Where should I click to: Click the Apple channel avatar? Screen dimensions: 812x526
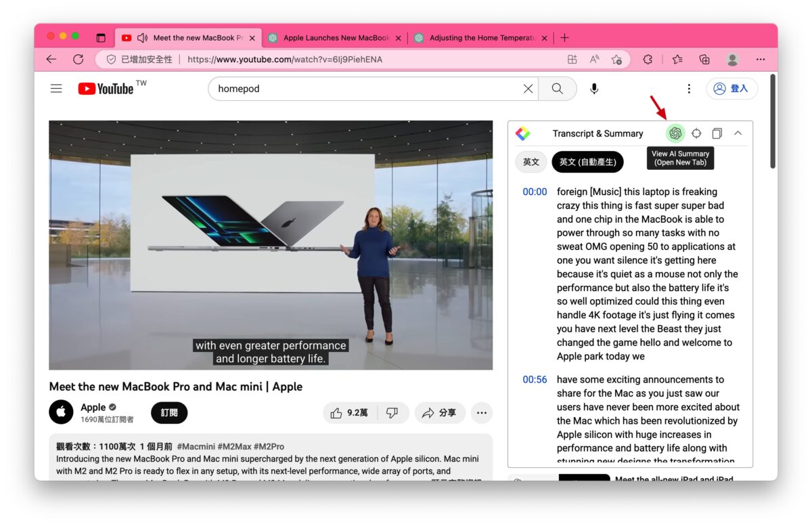[61, 412]
